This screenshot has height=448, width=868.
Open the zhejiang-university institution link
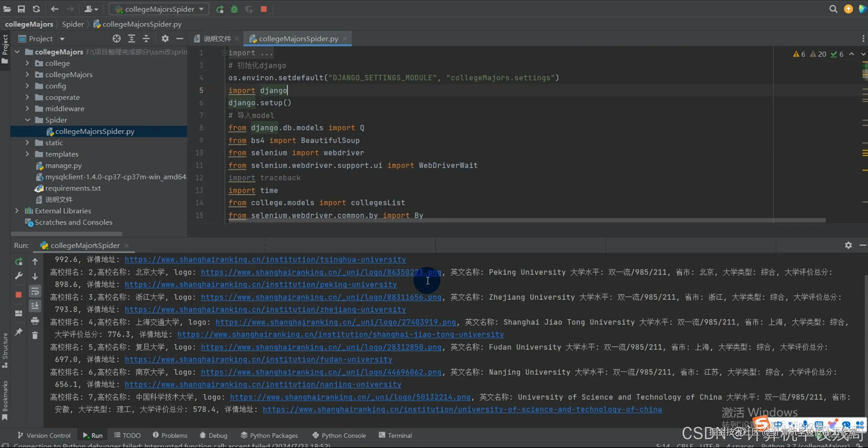(x=265, y=310)
